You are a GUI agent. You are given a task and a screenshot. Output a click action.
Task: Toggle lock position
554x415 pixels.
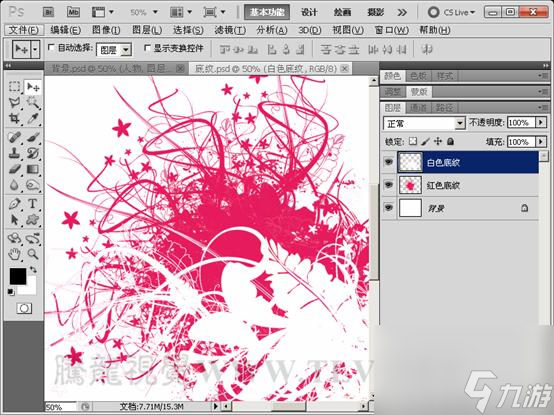click(x=438, y=141)
